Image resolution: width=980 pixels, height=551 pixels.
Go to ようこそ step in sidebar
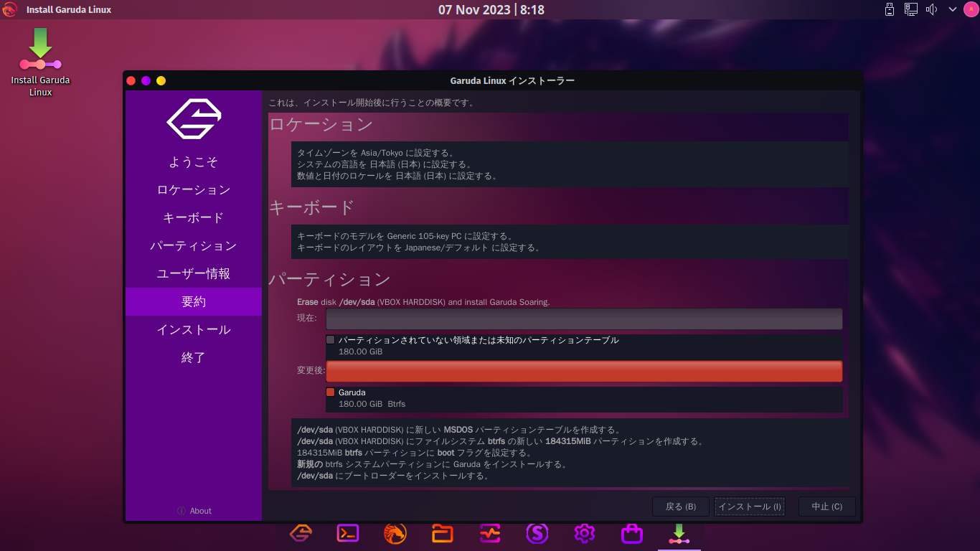pyautogui.click(x=194, y=162)
